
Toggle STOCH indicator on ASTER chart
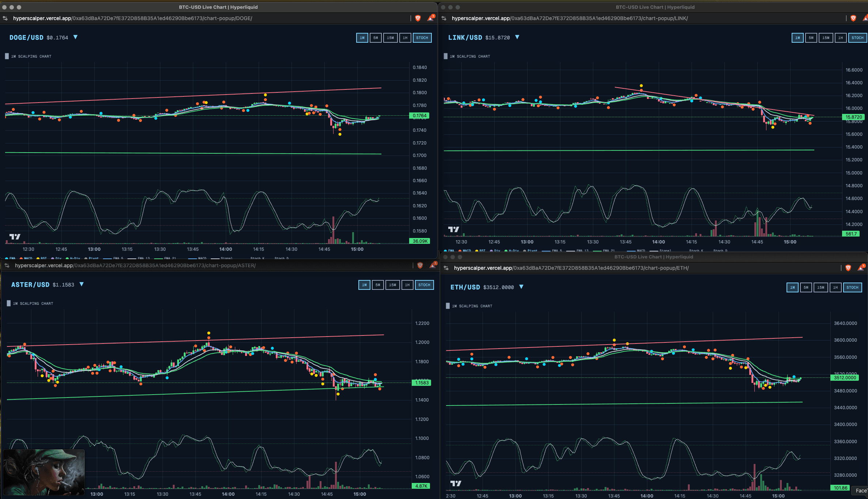424,285
